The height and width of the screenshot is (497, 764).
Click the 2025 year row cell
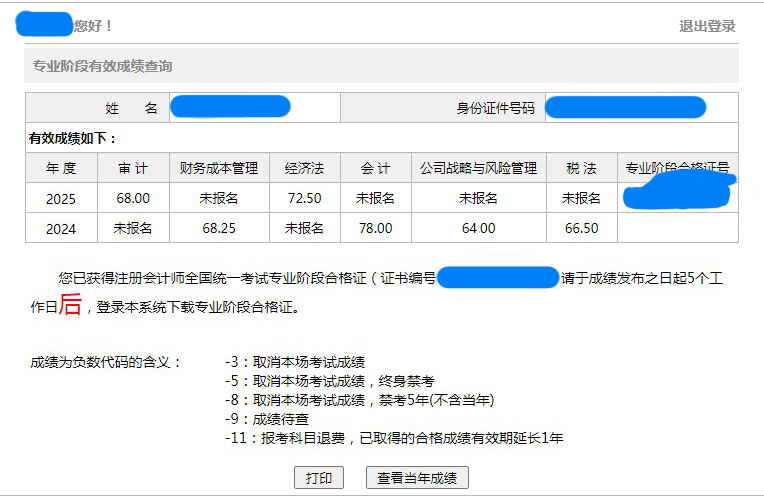point(61,198)
